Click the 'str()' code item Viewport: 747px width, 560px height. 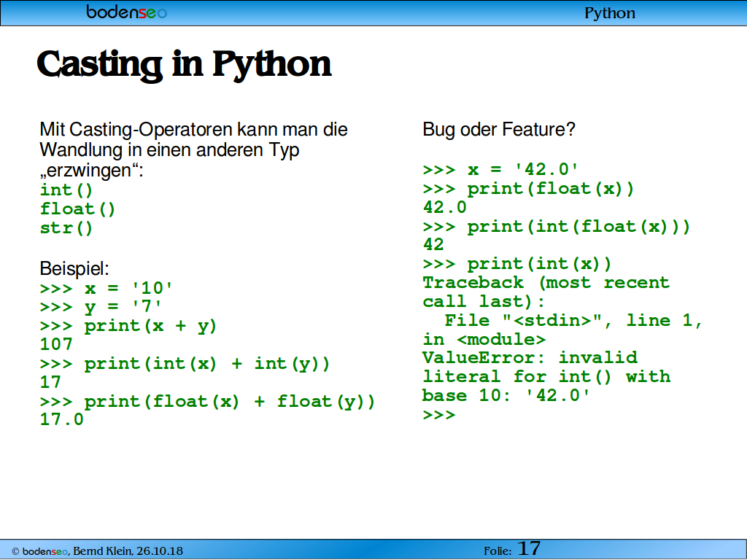66,227
